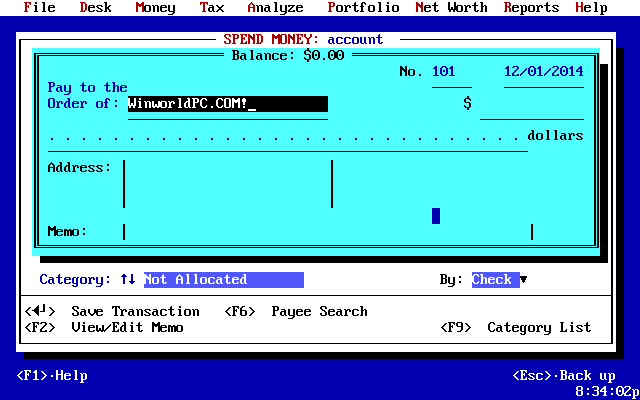The height and width of the screenshot is (400, 640).
Task: Click the dollar amount field
Action: coord(532,104)
